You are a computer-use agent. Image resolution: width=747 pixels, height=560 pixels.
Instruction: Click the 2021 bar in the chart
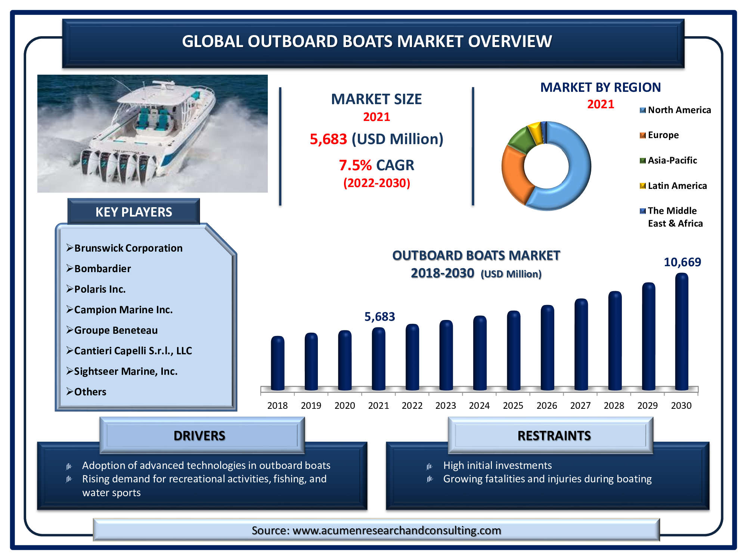click(378, 359)
